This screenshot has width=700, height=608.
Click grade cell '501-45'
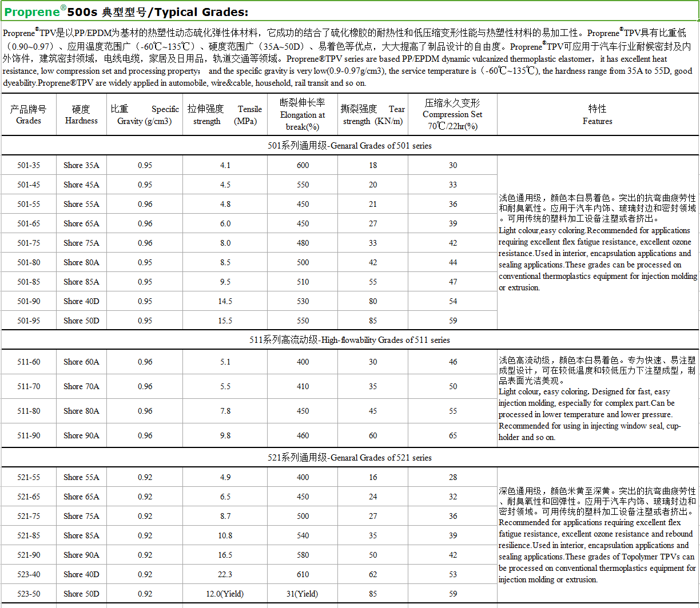point(29,185)
